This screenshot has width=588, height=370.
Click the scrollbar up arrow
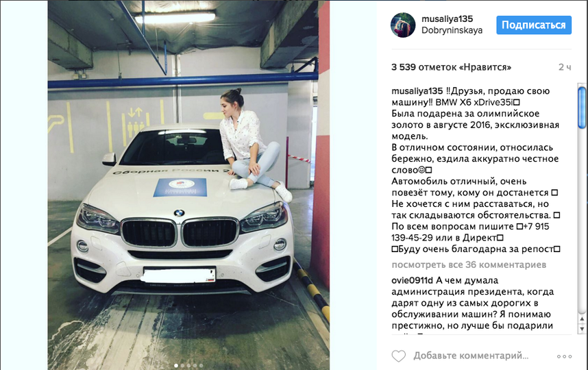(582, 319)
